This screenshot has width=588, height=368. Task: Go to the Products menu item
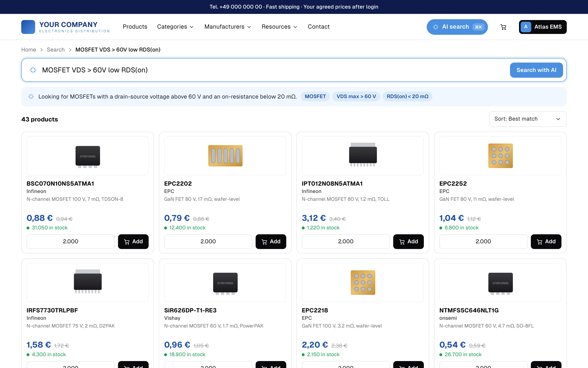click(135, 27)
